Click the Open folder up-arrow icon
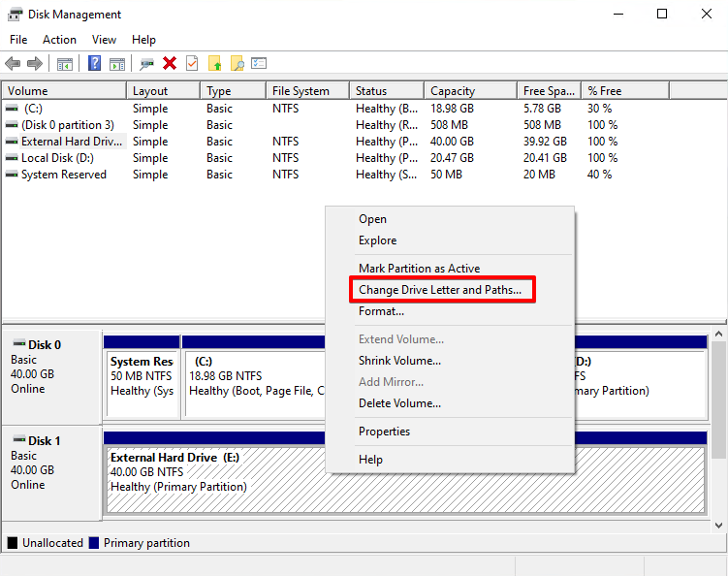This screenshot has width=728, height=576. click(x=214, y=63)
